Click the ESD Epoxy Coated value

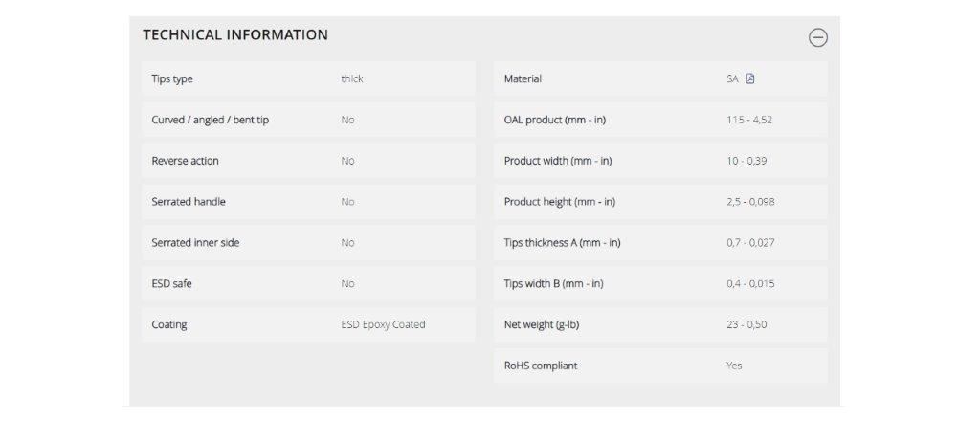point(383,324)
